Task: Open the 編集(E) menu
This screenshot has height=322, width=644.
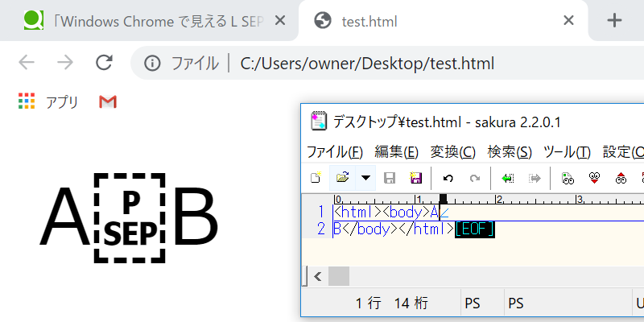Action: pos(396,152)
